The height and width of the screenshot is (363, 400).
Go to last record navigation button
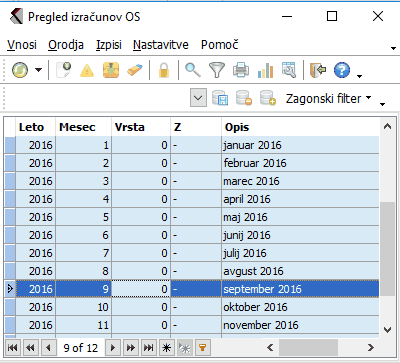click(x=149, y=348)
